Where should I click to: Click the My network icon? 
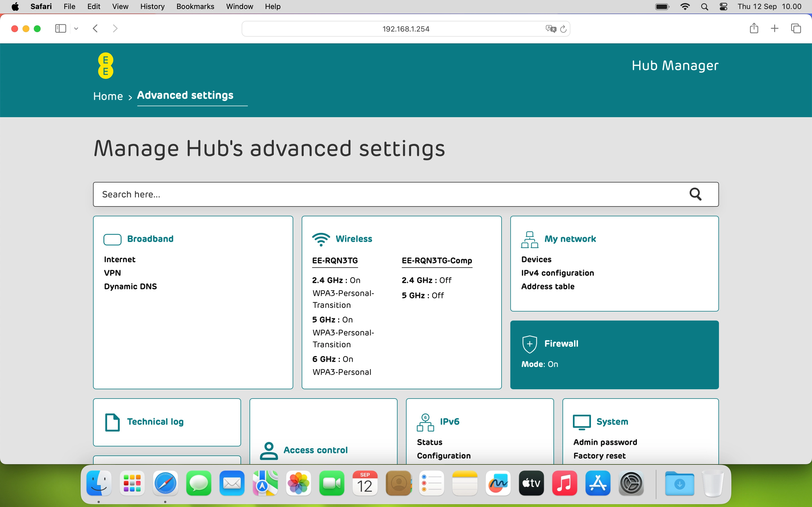click(529, 239)
